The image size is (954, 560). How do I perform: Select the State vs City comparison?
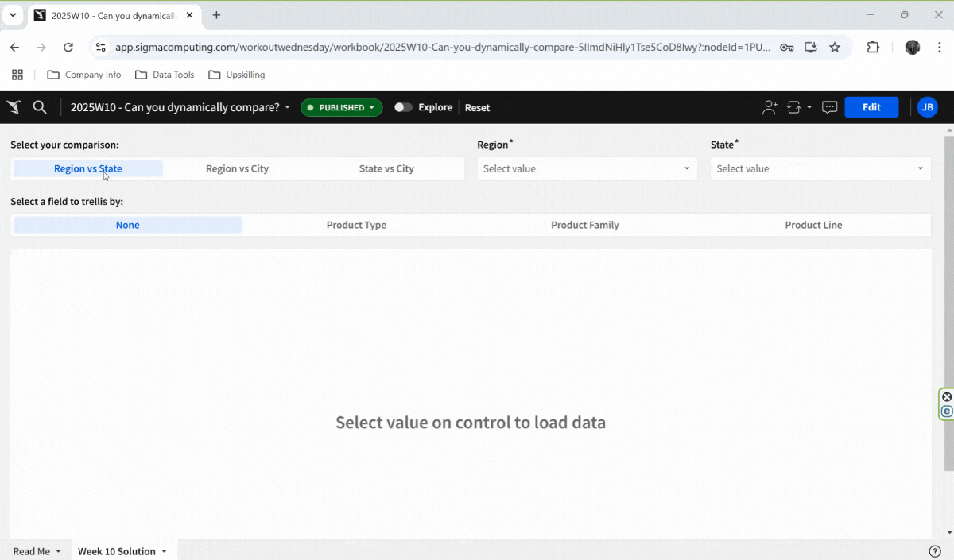(x=386, y=168)
